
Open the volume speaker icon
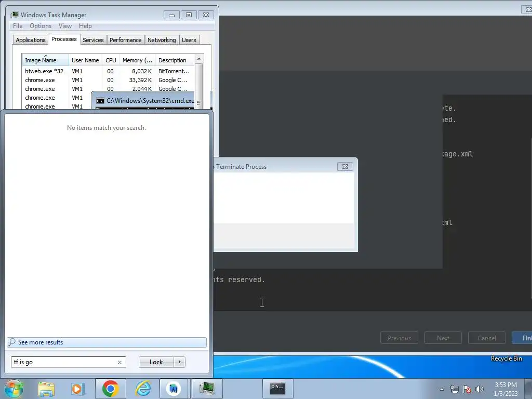point(480,389)
